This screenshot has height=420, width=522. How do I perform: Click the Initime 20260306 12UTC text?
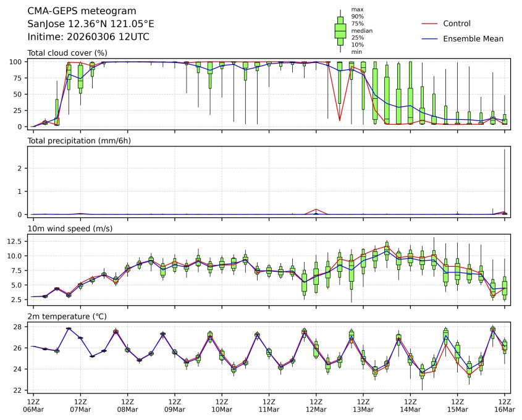pos(88,37)
